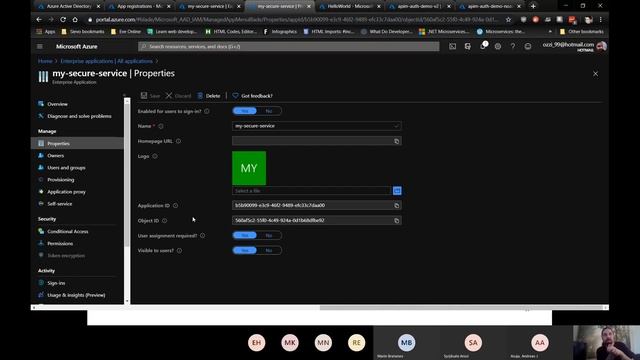This screenshot has height=360, width=640.
Task: Copy the Object ID value
Action: [x=396, y=220]
